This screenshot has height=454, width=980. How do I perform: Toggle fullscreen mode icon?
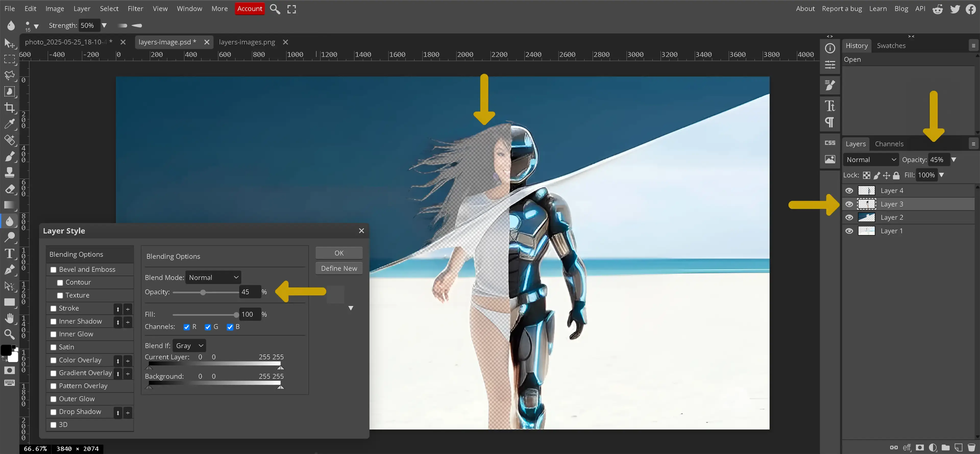point(291,9)
